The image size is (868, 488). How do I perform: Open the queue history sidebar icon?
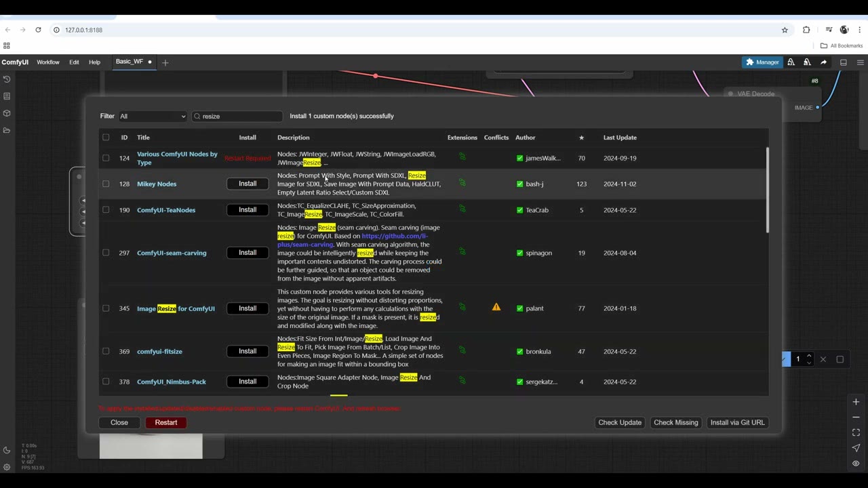7,79
